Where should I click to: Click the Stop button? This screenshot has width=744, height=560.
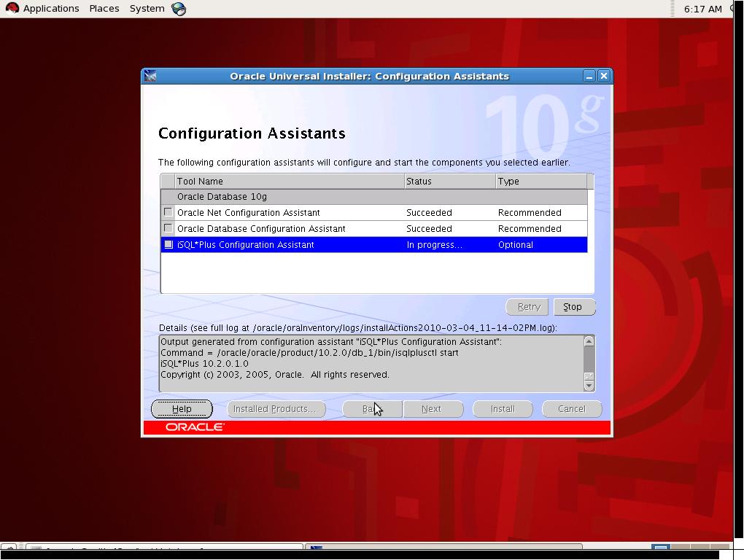tap(573, 307)
